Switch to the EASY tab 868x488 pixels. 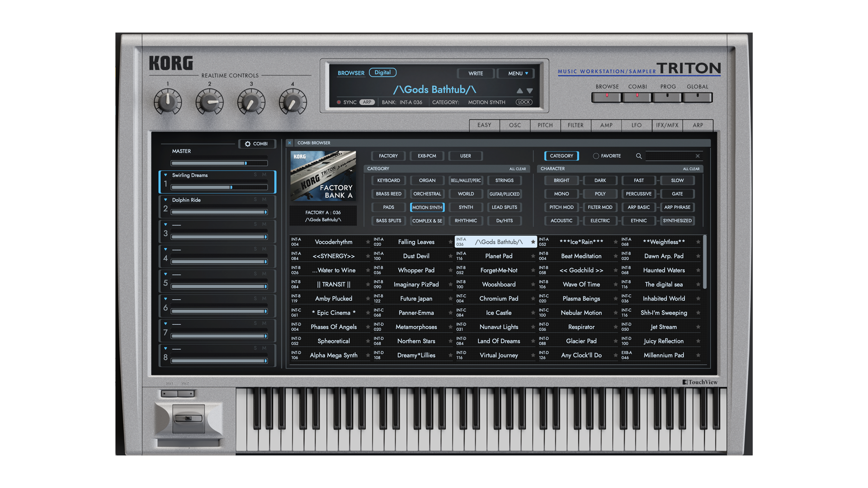click(484, 125)
